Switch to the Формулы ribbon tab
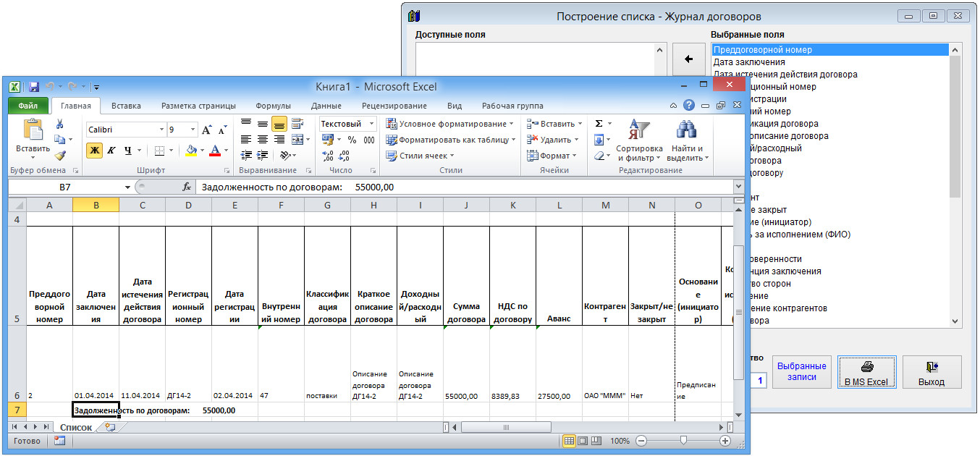 pyautogui.click(x=273, y=106)
